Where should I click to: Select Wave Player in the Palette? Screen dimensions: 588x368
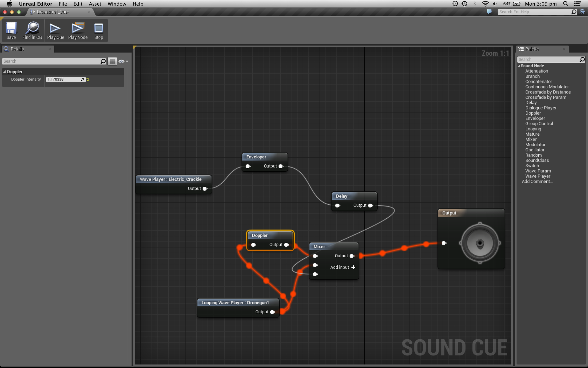[x=537, y=176]
